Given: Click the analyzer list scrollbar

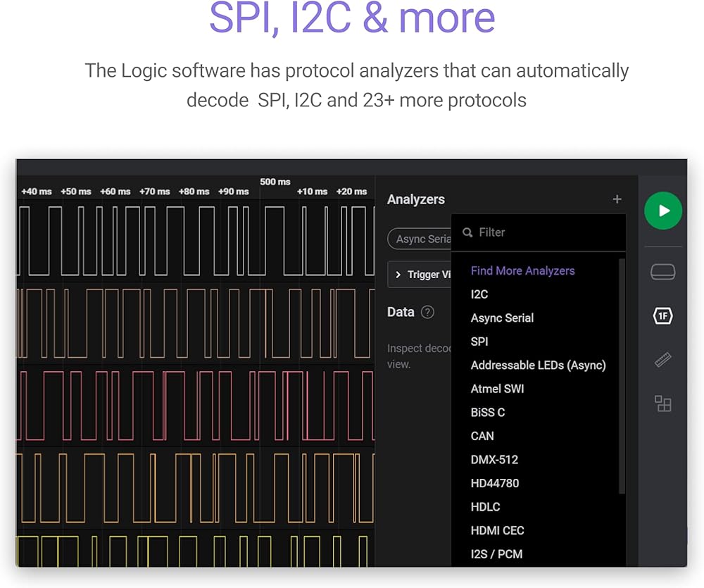Looking at the screenshot, I should [x=622, y=373].
